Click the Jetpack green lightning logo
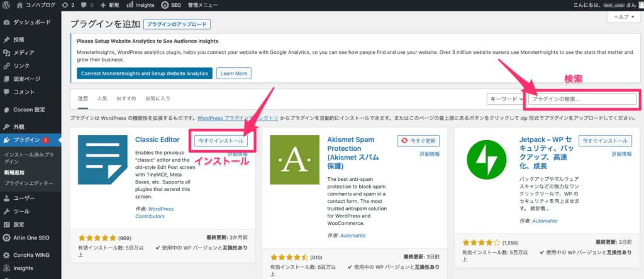644x279 pixels. [x=487, y=160]
